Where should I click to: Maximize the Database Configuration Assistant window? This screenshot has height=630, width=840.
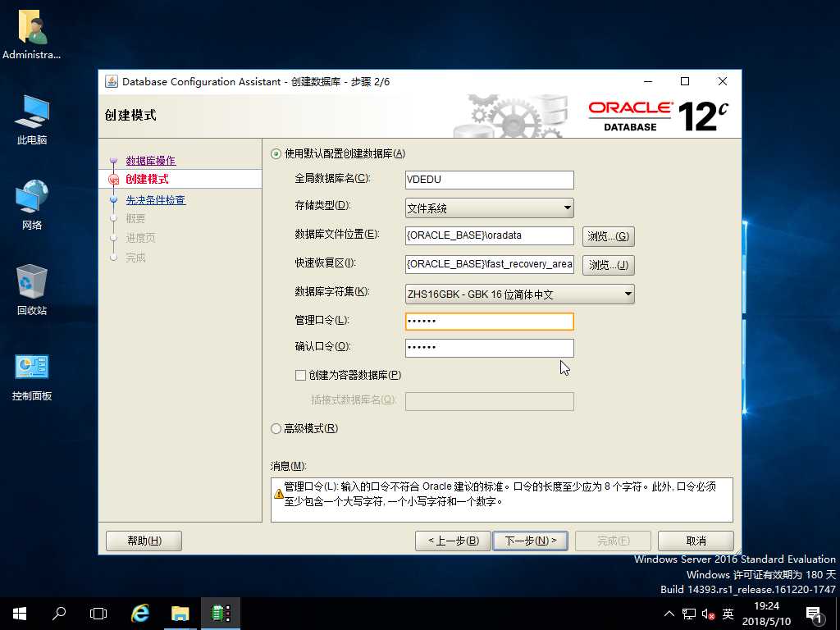(x=685, y=81)
